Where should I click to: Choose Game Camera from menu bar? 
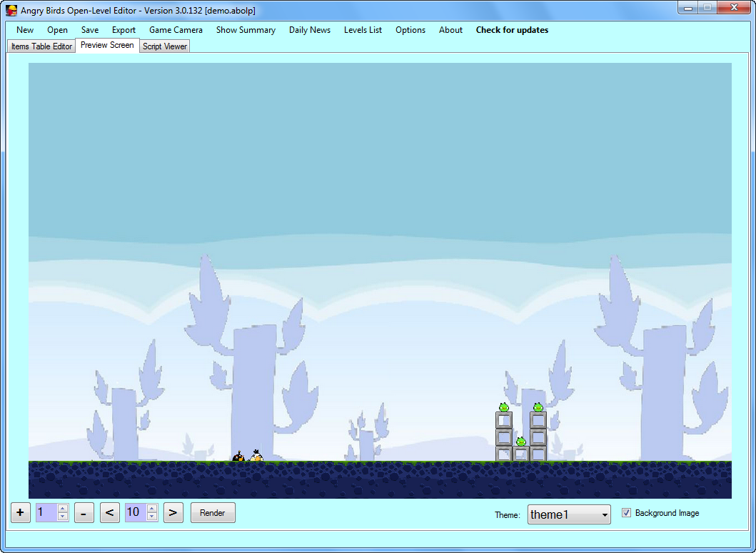tap(176, 30)
